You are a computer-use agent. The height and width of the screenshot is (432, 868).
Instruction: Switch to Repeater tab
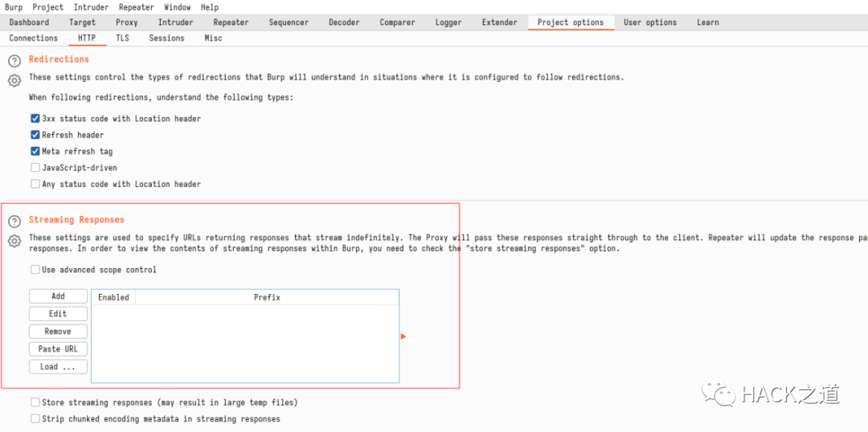[x=231, y=22]
